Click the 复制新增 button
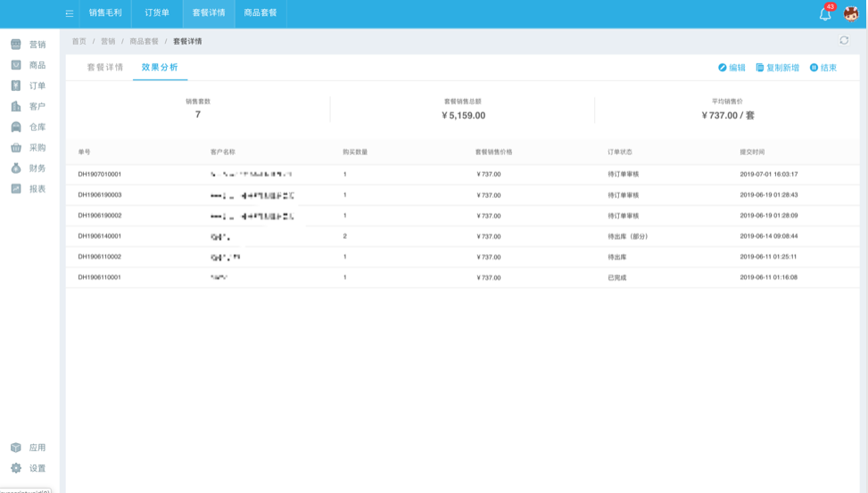The width and height of the screenshot is (868, 493). [x=777, y=68]
